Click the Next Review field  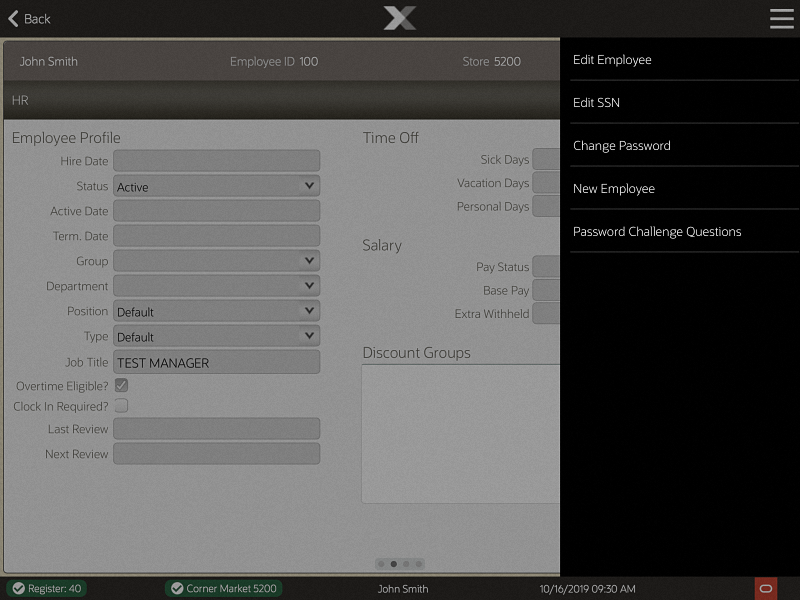point(216,454)
